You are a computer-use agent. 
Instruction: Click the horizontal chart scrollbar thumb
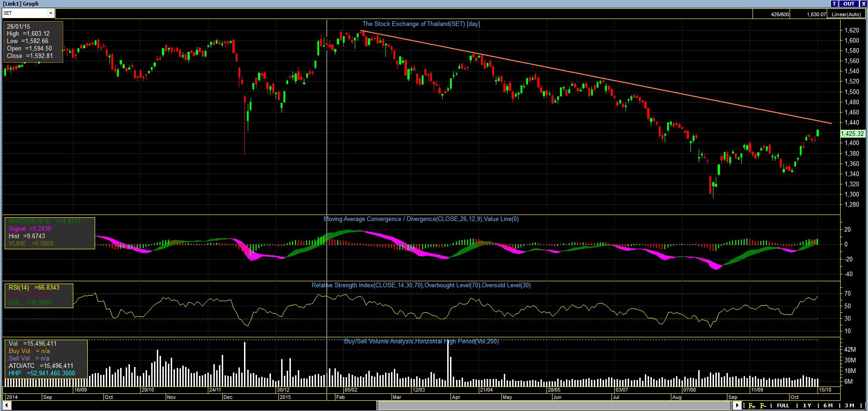click(555, 405)
